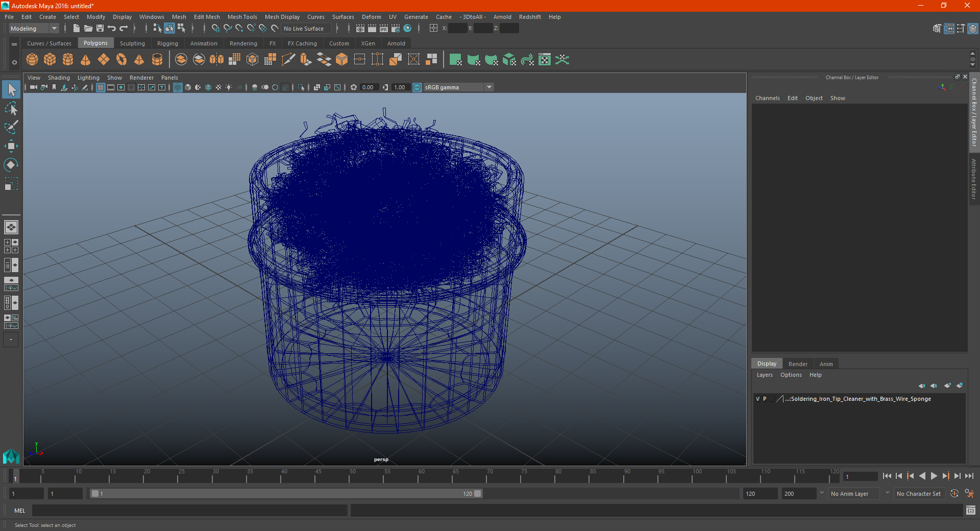980x531 pixels.
Task: Select the Multi-Cut knife tool icon
Action: point(288,60)
